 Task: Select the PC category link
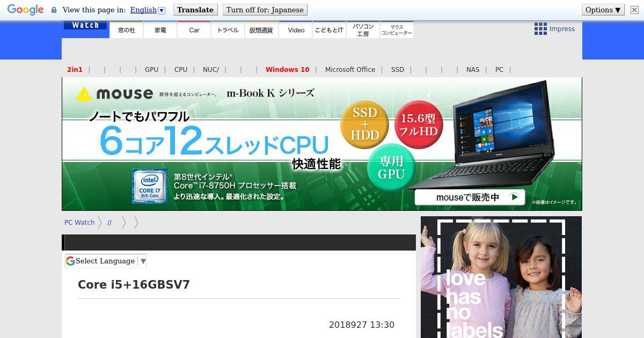[x=500, y=69]
